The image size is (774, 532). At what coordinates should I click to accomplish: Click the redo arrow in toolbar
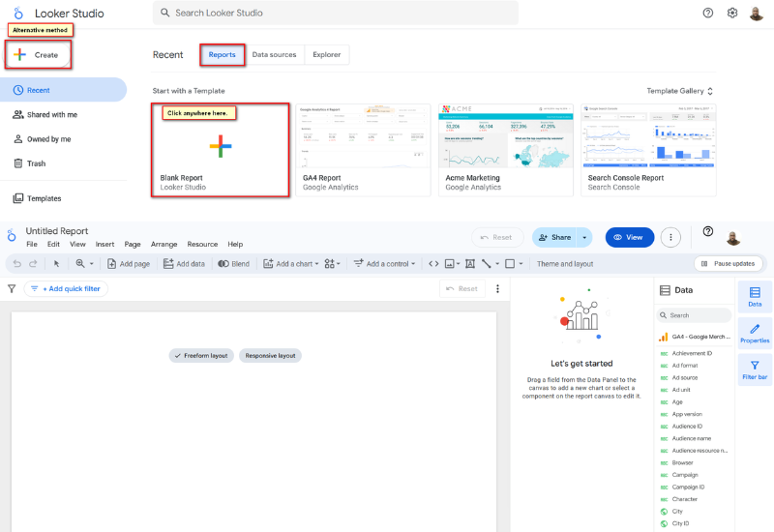(x=33, y=264)
